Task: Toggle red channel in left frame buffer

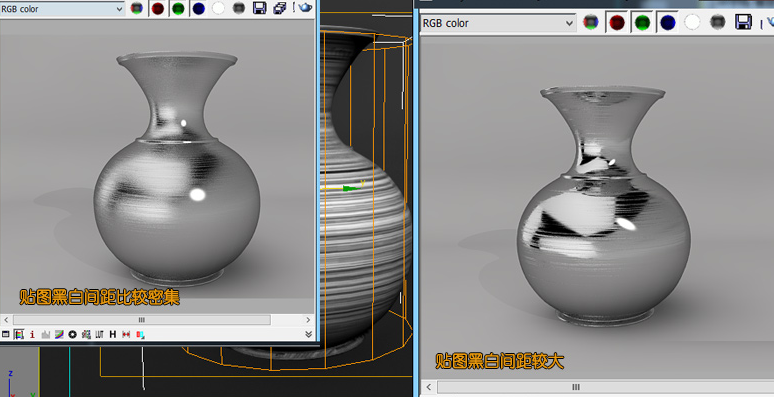Action: [x=157, y=8]
